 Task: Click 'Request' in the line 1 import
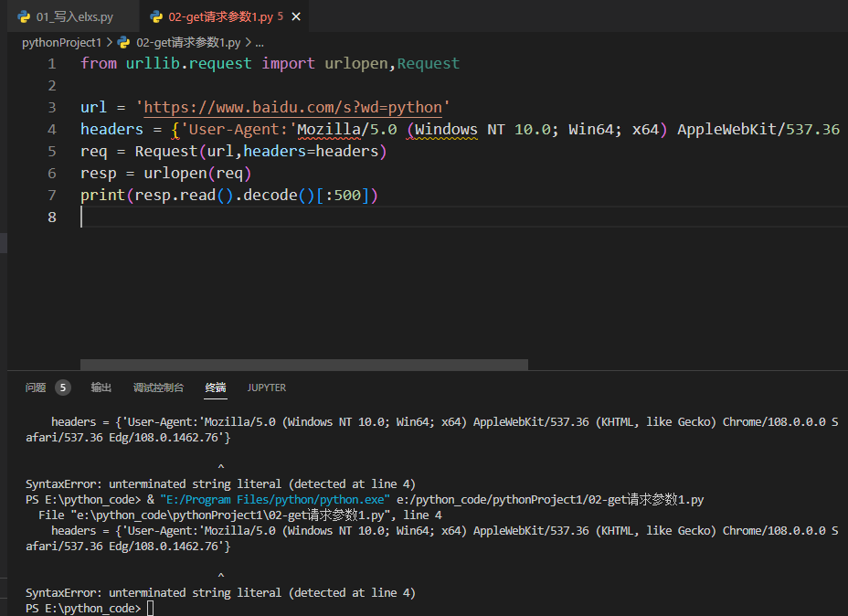(x=429, y=64)
